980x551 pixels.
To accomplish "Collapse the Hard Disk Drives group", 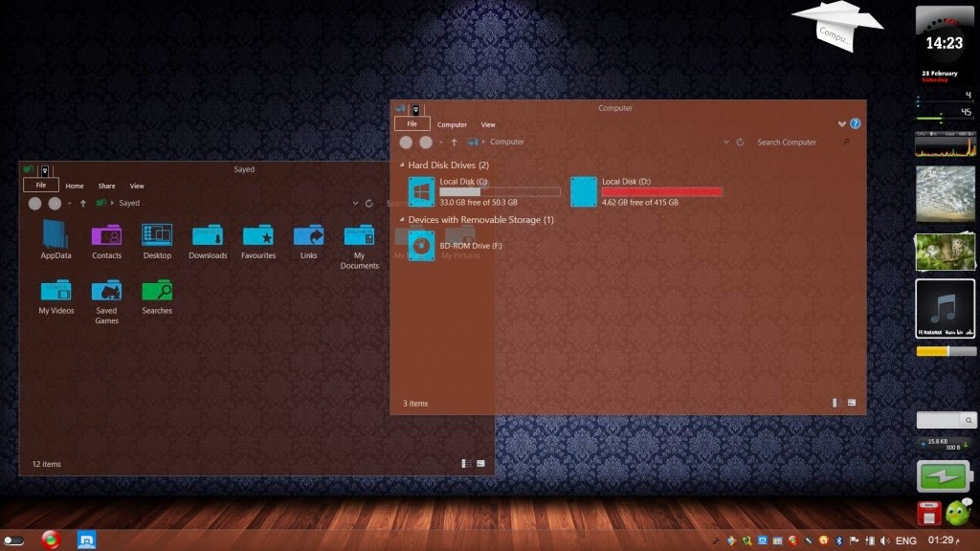I will coord(402,165).
